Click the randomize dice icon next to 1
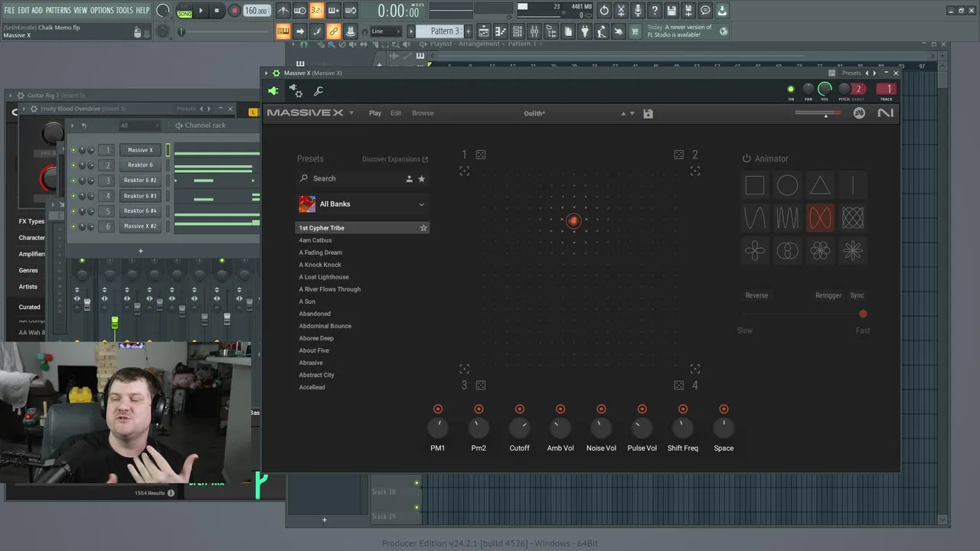Viewport: 980px width, 551px height. pyautogui.click(x=481, y=155)
